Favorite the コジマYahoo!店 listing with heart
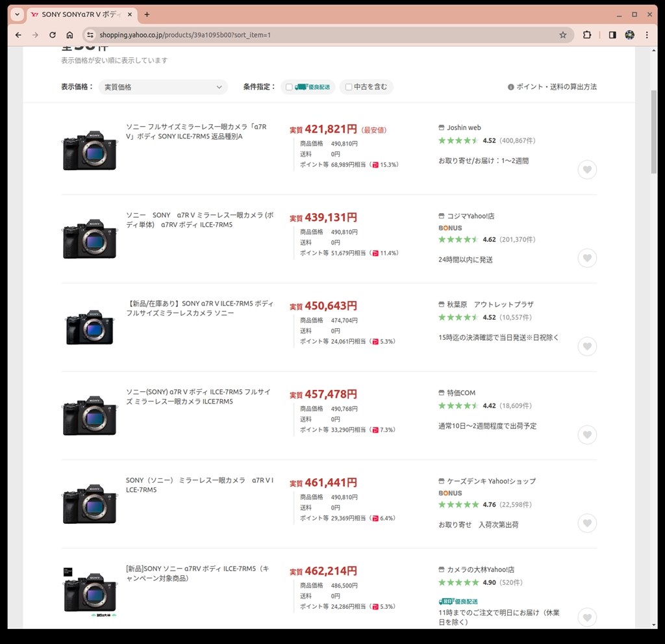 (x=587, y=258)
